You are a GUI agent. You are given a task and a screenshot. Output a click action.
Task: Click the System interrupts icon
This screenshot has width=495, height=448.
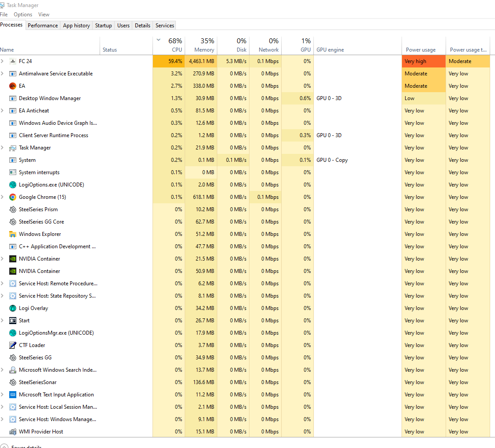(13, 172)
